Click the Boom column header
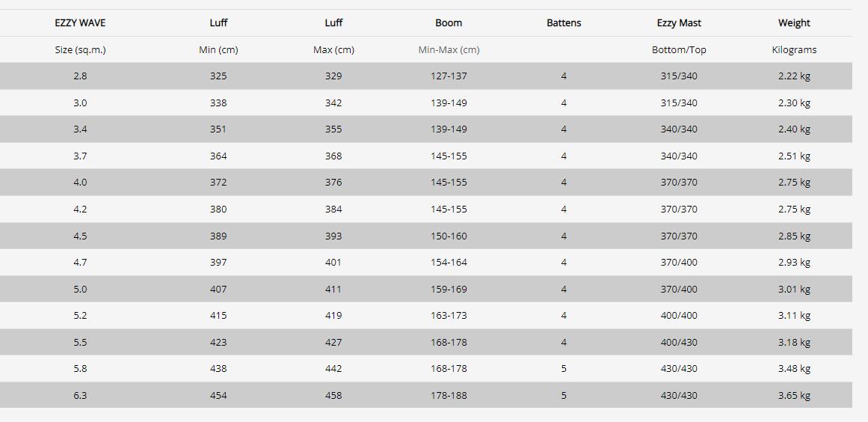This screenshot has width=868, height=422. 449,22
